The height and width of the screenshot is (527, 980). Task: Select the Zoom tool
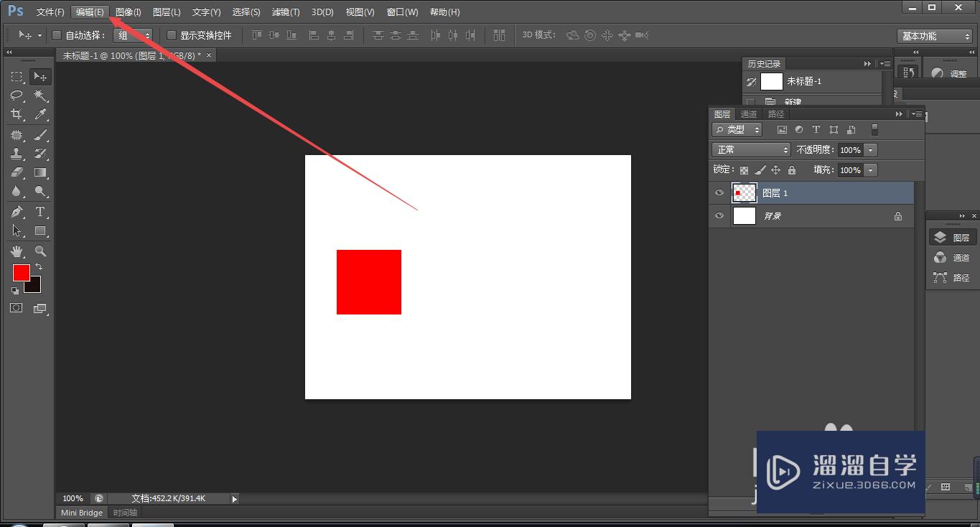40,251
